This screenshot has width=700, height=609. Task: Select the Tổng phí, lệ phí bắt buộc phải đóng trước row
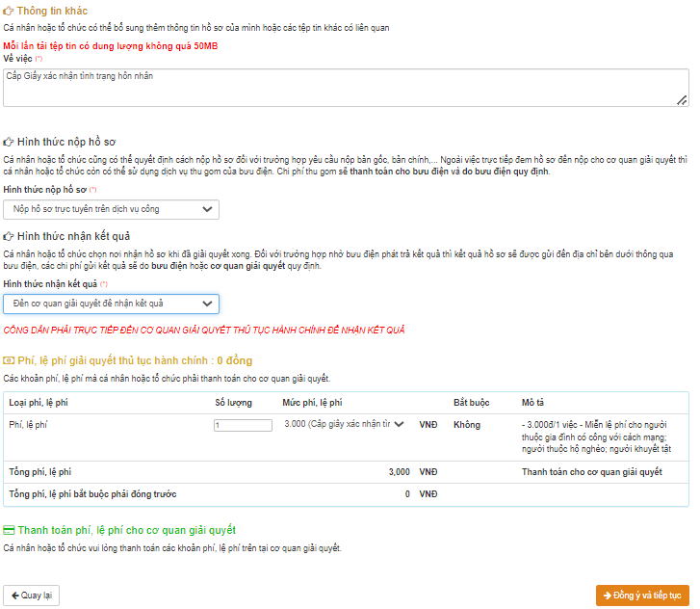[92, 494]
